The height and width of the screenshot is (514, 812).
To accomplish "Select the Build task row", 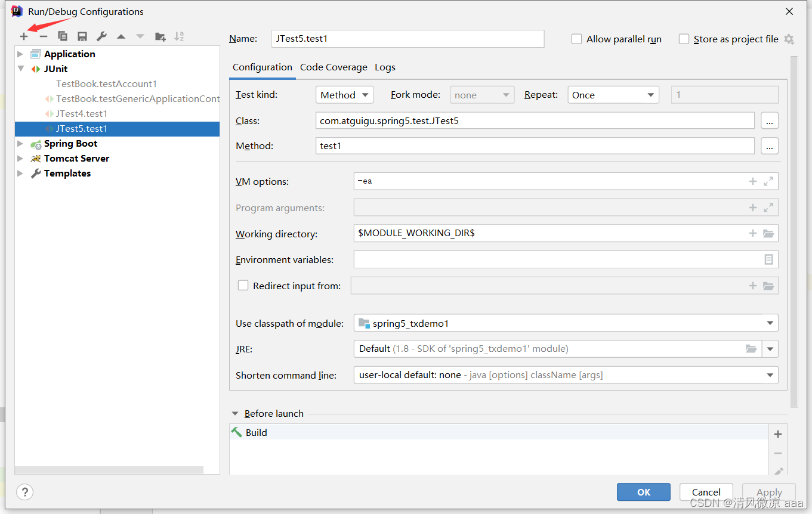I will [x=499, y=432].
